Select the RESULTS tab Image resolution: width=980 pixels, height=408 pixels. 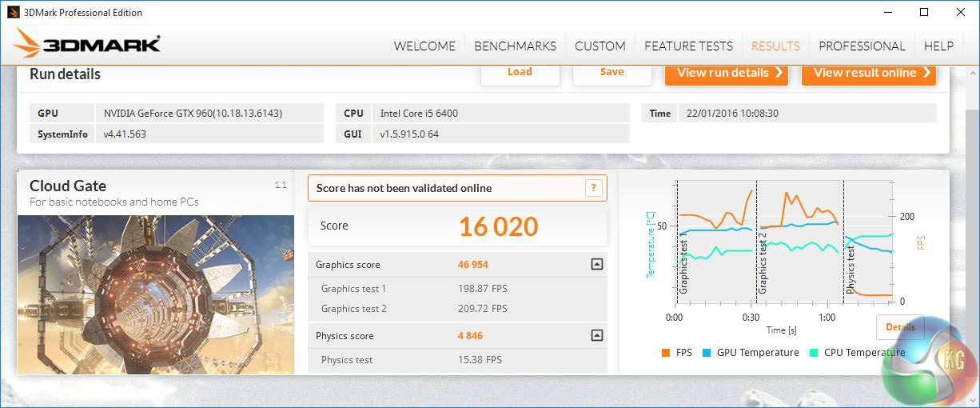click(x=775, y=46)
